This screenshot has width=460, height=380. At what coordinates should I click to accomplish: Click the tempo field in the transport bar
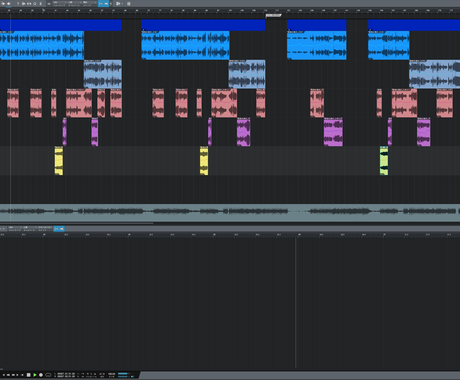point(111,374)
